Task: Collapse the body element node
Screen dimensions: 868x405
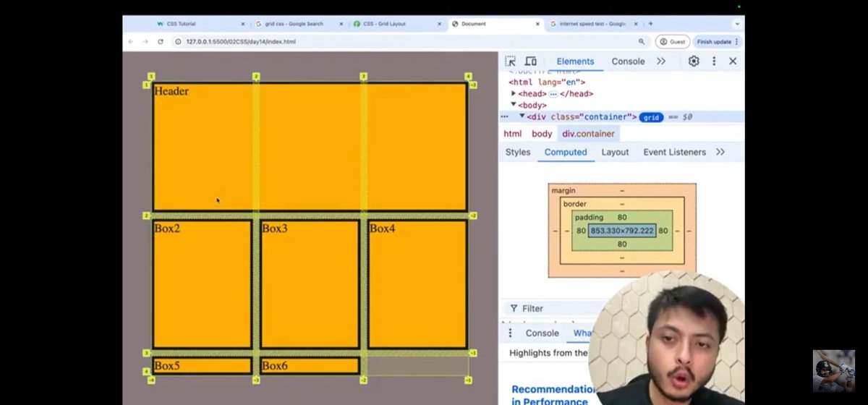Action: pos(514,106)
